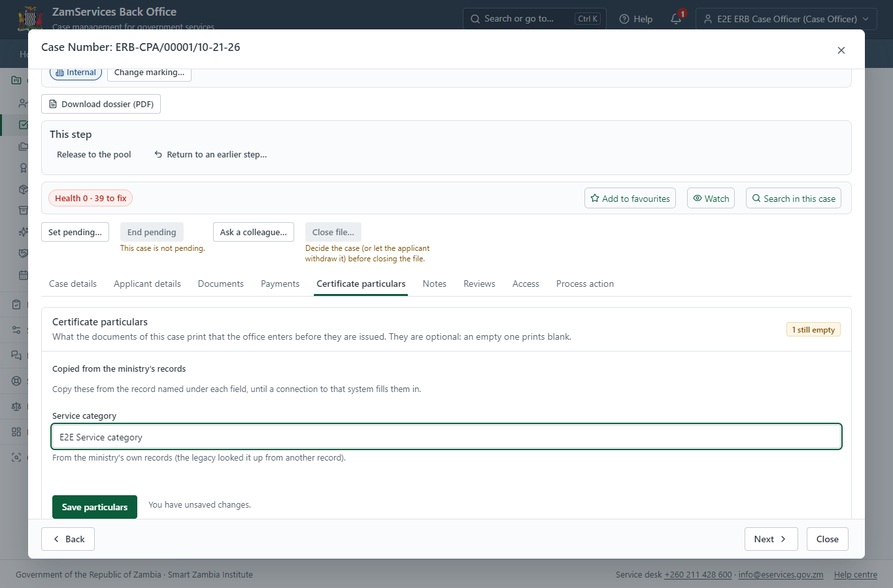Image resolution: width=893 pixels, height=588 pixels.
Task: Click Next in the dialog footer
Action: coord(771,539)
